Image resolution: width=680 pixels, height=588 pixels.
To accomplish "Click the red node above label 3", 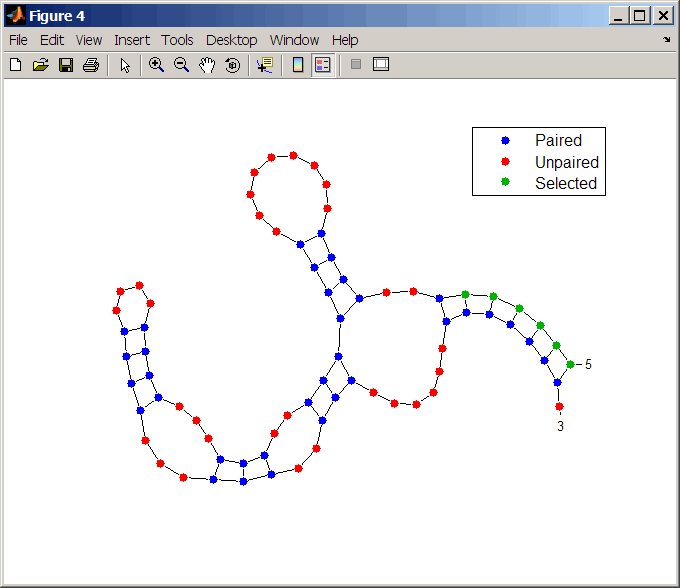I will [559, 406].
